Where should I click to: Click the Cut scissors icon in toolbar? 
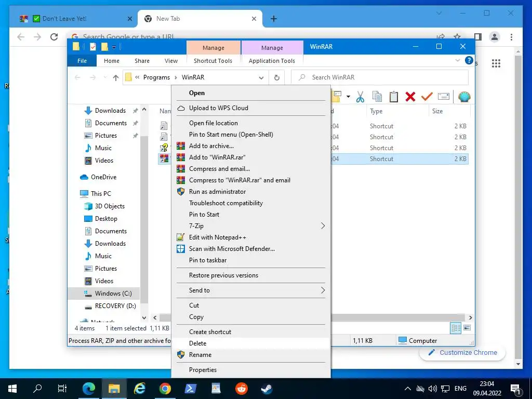[x=361, y=97]
